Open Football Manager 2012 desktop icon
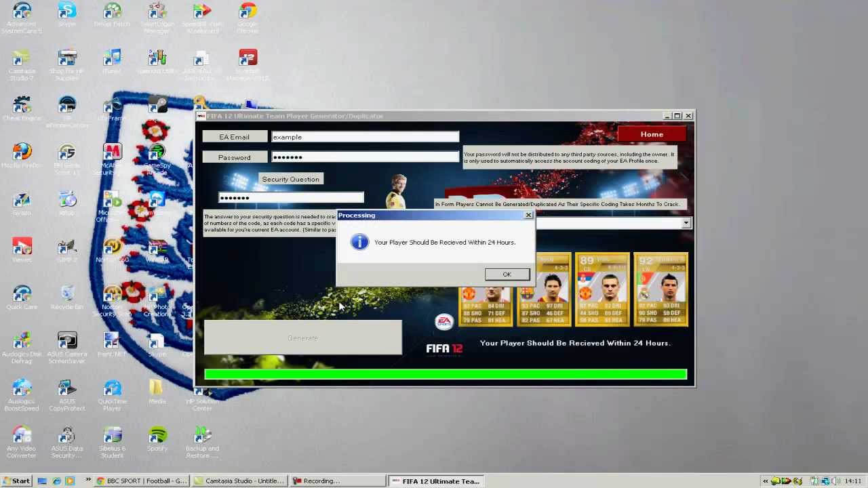The height and width of the screenshot is (488, 868). 248,65
